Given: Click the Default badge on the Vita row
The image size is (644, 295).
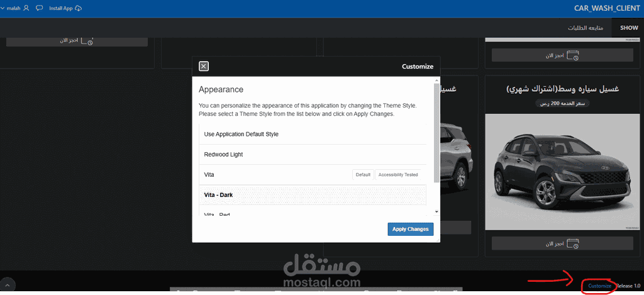Looking at the screenshot, I should point(363,175).
